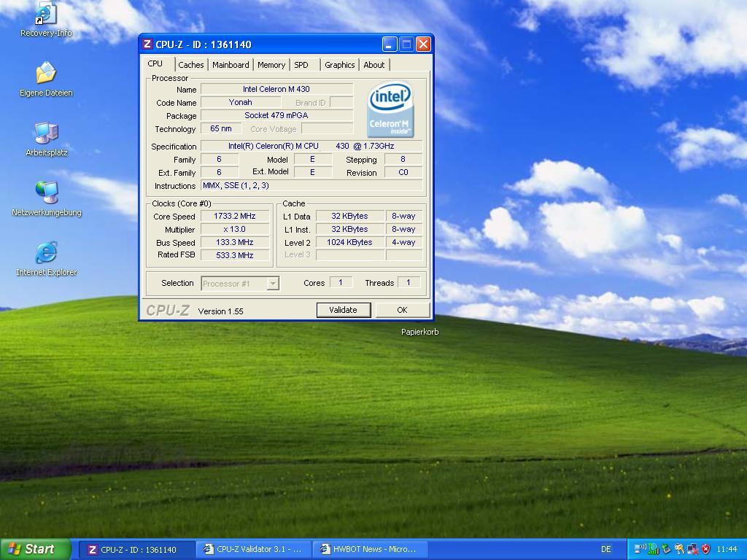Click the Safely Remove Hardware tray icon
Viewport: 747px width, 560px height.
(x=666, y=549)
